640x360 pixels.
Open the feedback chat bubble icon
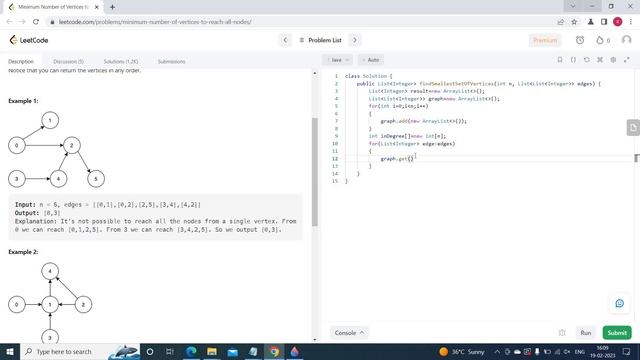click(620, 303)
